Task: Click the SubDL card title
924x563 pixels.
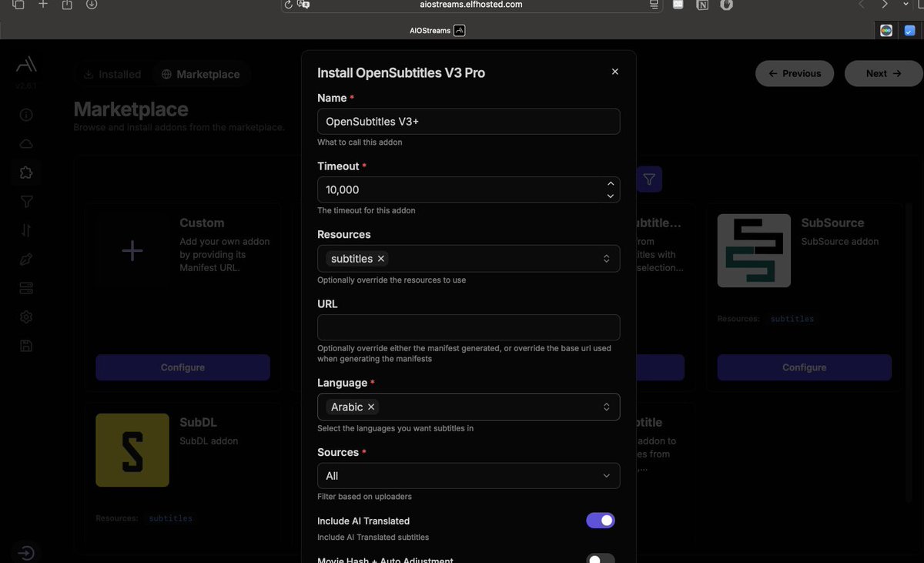Action: tap(198, 423)
